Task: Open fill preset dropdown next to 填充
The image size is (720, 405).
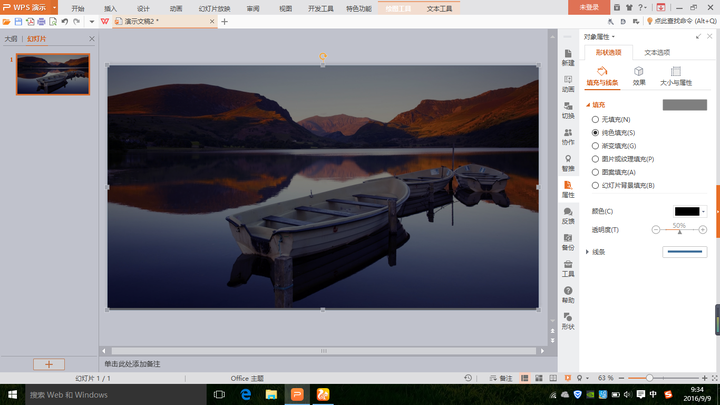Action: coord(685,105)
